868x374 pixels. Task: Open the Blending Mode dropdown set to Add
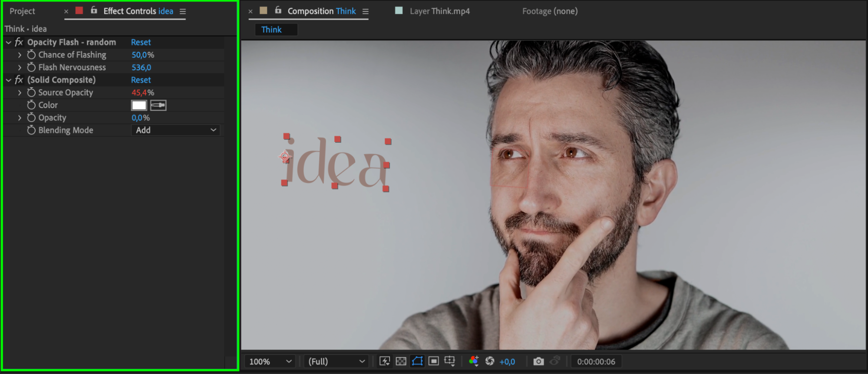(x=175, y=130)
